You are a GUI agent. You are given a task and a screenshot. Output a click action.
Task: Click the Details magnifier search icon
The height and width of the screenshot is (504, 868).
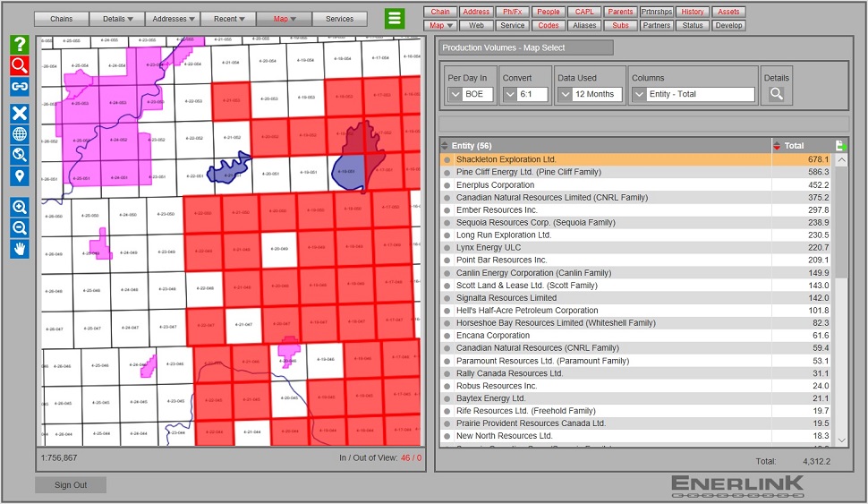[x=777, y=94]
